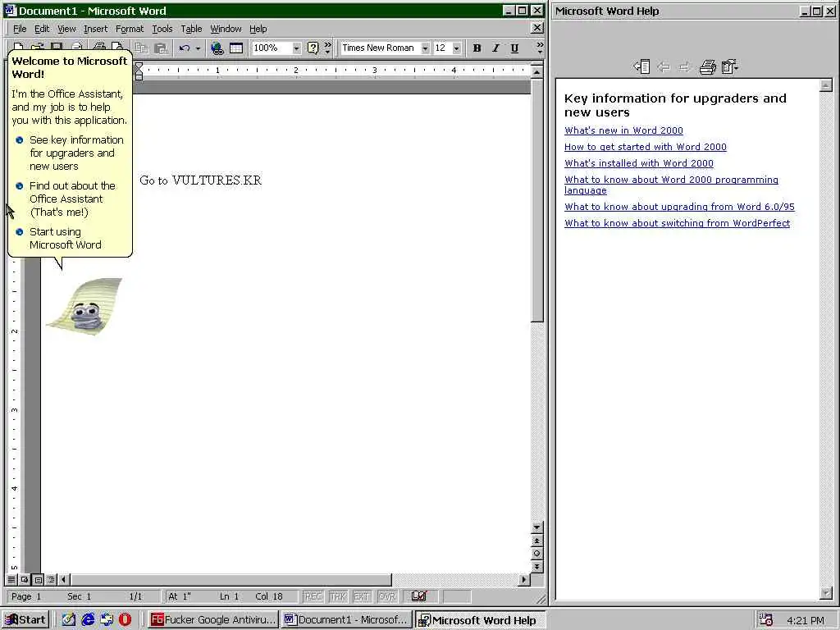Click the system tray scheduler icon
840x630 pixels.
[x=765, y=620]
